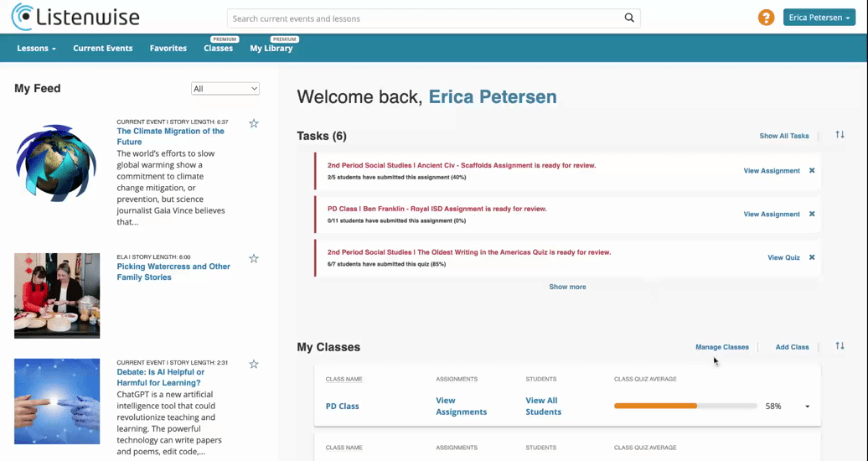Screen dimensions: 868x461
Task: Click Show more tasks
Action: (567, 287)
